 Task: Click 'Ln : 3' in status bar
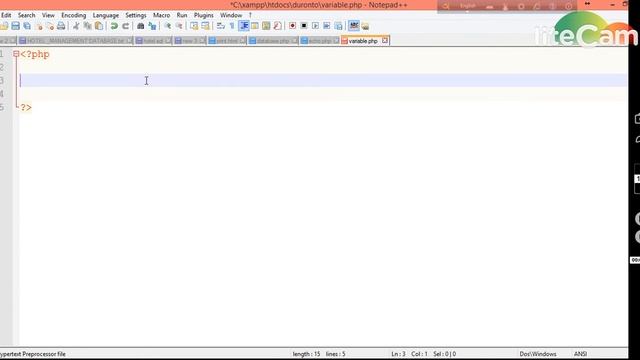(x=398, y=354)
